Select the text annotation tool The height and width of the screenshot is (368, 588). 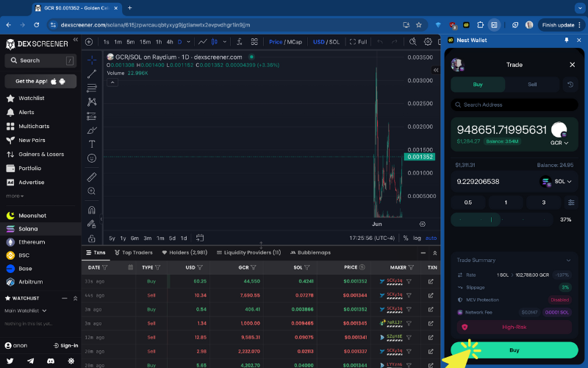pyautogui.click(x=92, y=144)
